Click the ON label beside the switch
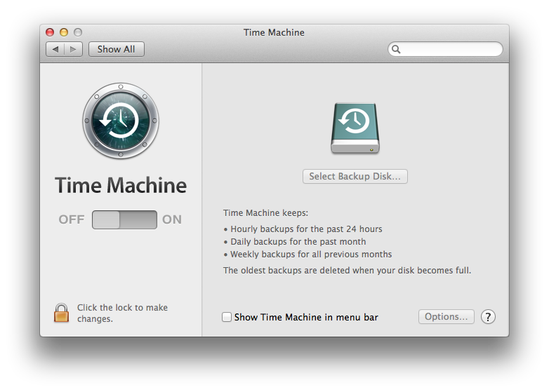This screenshot has height=392, width=549. point(172,219)
